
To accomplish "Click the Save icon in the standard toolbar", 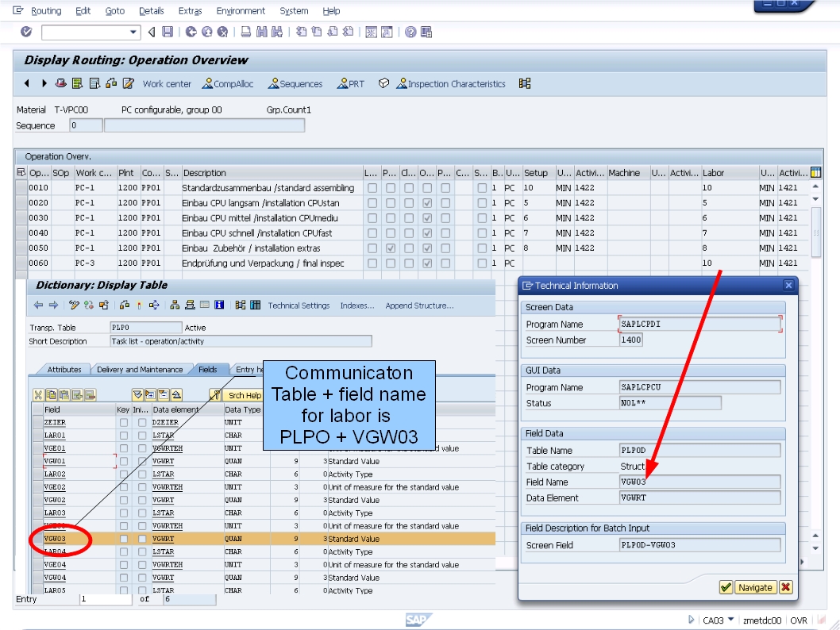I will (x=168, y=33).
